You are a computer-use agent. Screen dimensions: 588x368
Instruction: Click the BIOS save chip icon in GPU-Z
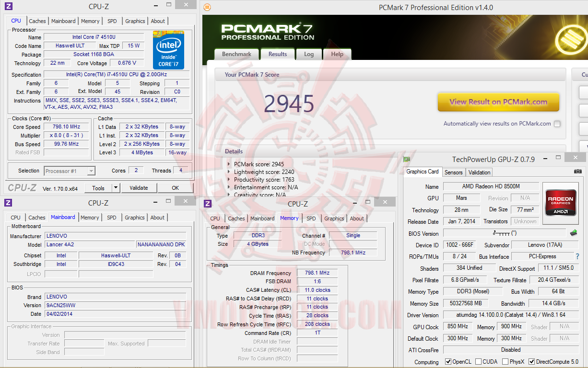(x=573, y=233)
